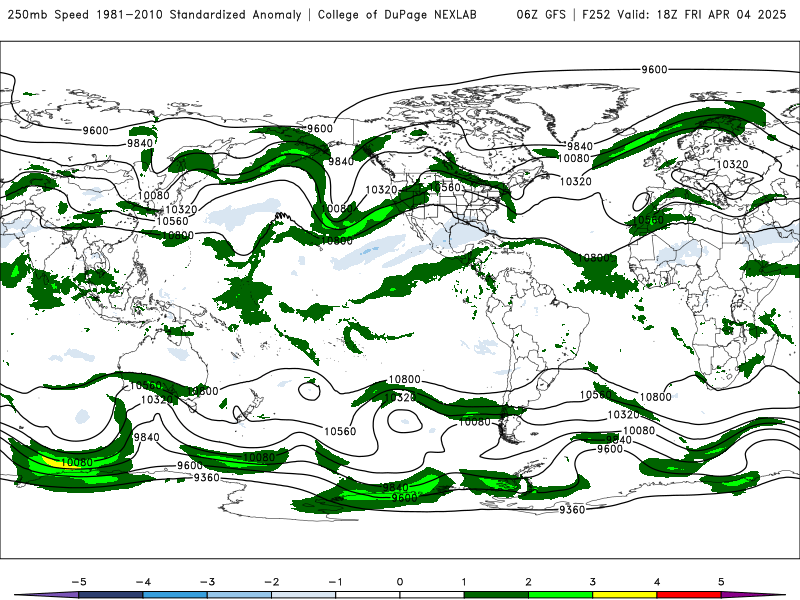Click the 10560 contour label over the central USA
Image resolution: width=800 pixels, height=600 pixels.
click(x=444, y=187)
